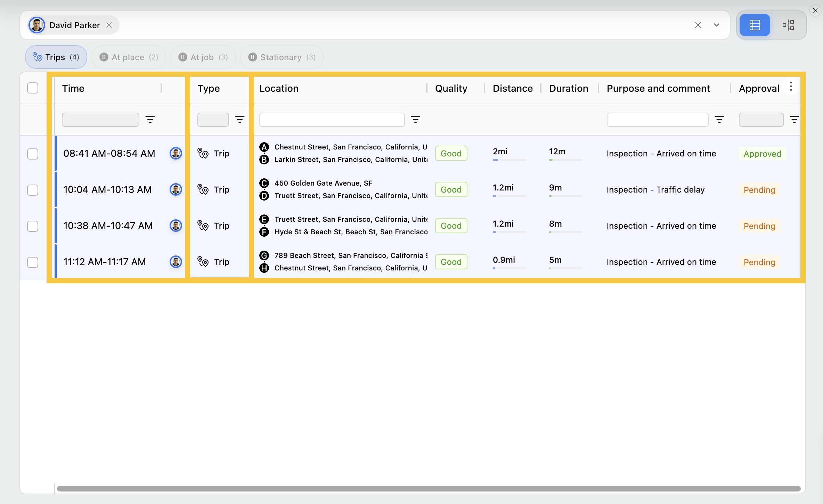Remove David Parker chip from filter
Image resolution: width=823 pixels, height=504 pixels.
coord(109,25)
